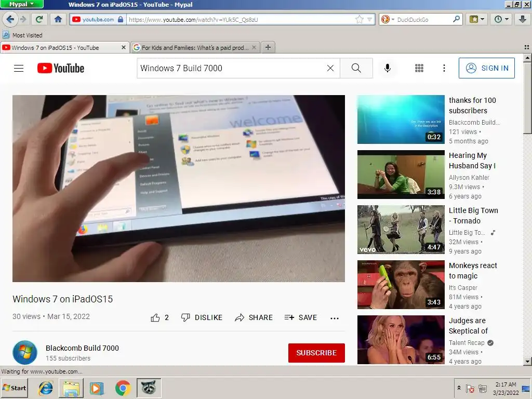Image resolution: width=532 pixels, height=399 pixels.
Task: Click the magnifier in the DuckDuckGo box
Action: tap(456, 19)
